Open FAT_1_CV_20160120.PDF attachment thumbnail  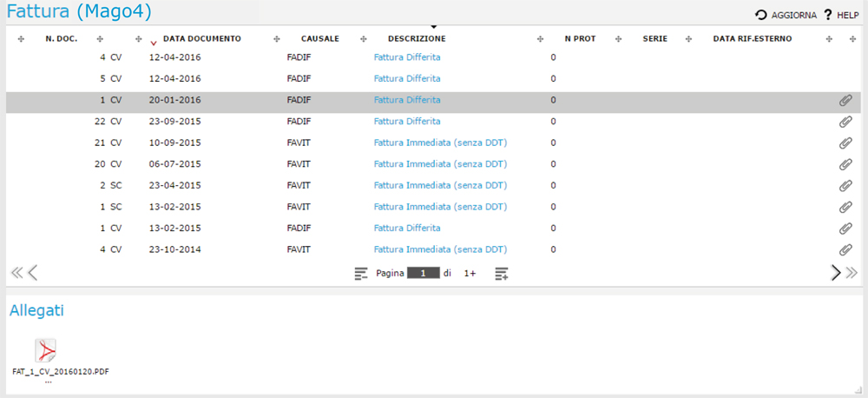[x=46, y=352]
